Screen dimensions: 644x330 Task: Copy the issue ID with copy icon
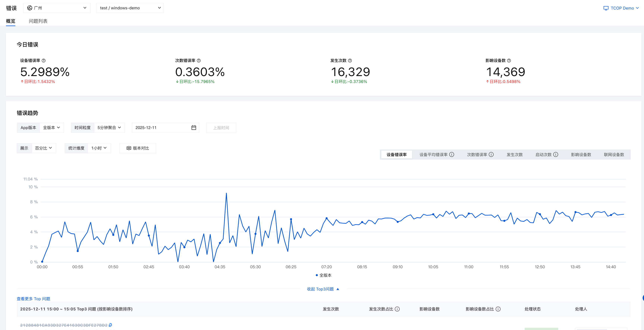coord(110,325)
